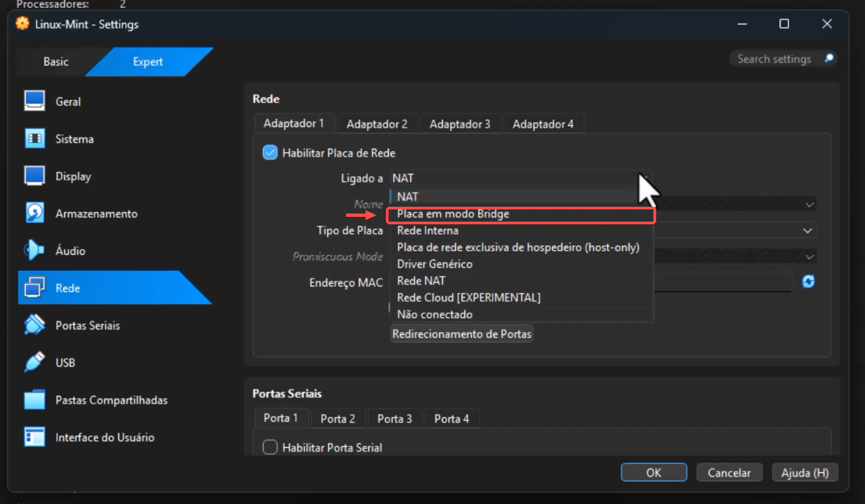Click the gear icon in the Settings title bar
Viewport: 865px width, 504px height.
22,24
